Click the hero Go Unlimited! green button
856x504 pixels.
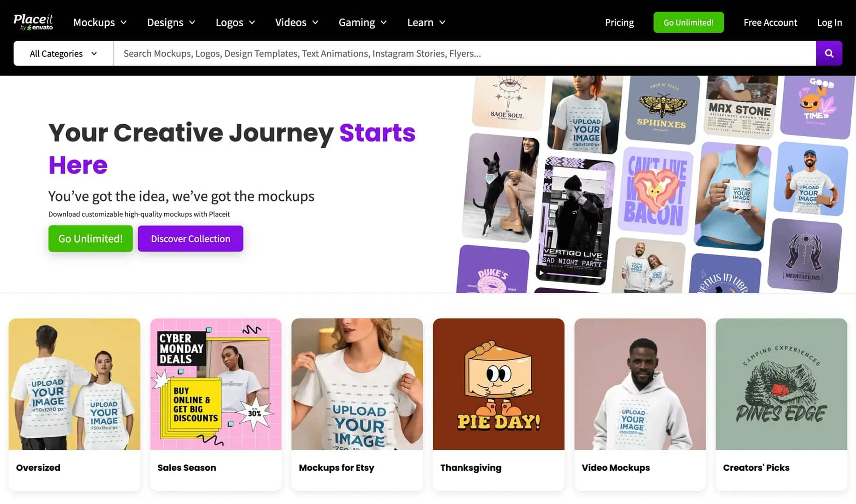(x=91, y=238)
